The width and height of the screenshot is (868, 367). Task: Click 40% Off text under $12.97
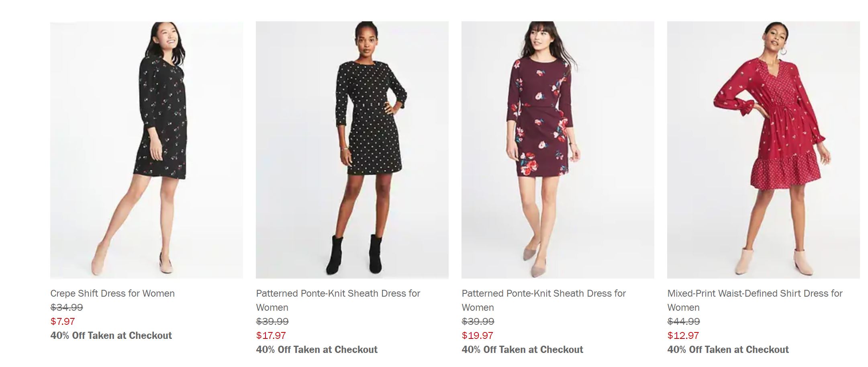tap(728, 350)
